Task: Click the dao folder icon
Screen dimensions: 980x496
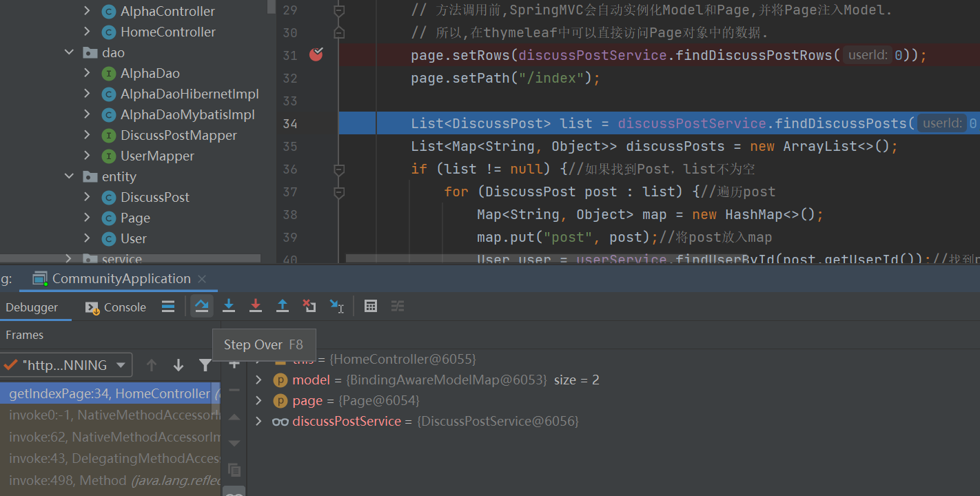Action: click(x=90, y=52)
